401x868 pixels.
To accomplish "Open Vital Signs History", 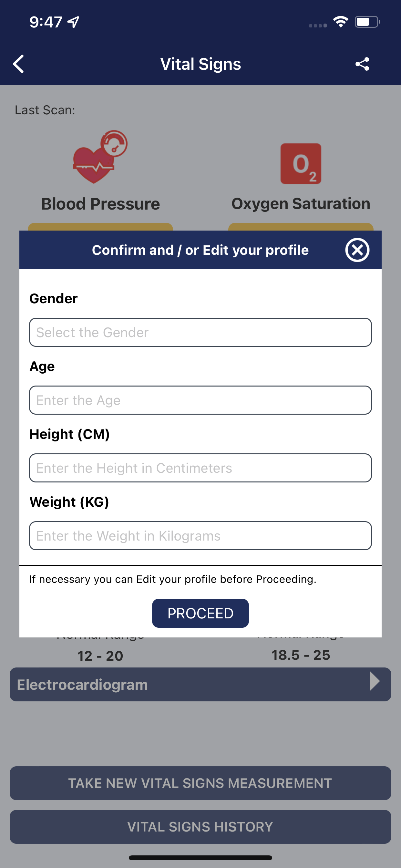I will click(x=200, y=827).
